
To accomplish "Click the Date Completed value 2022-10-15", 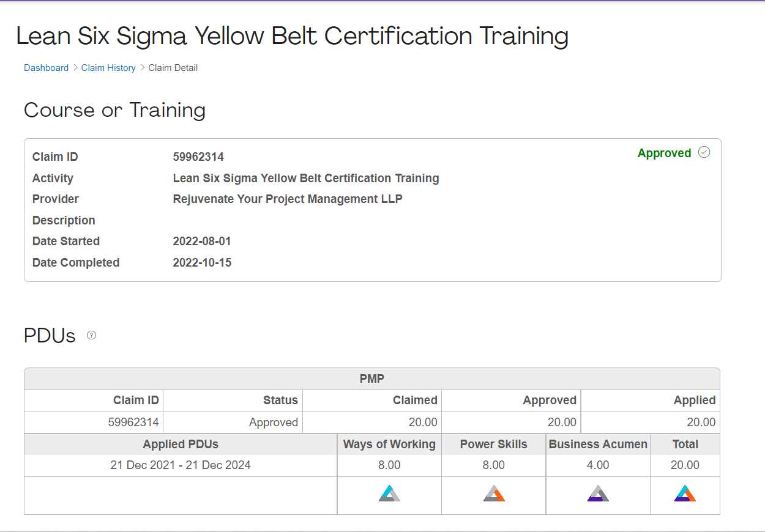I will [x=202, y=263].
